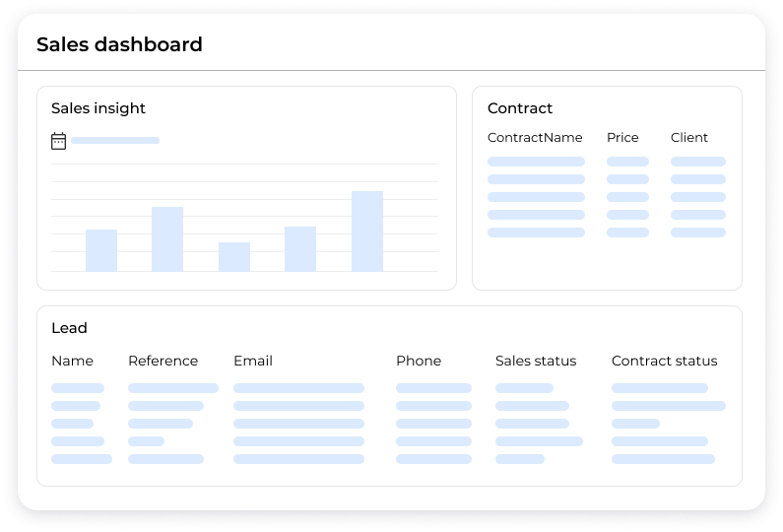Image resolution: width=783 pixels, height=532 pixels.
Task: Click the first bar in Sales insight chart
Action: point(101,250)
